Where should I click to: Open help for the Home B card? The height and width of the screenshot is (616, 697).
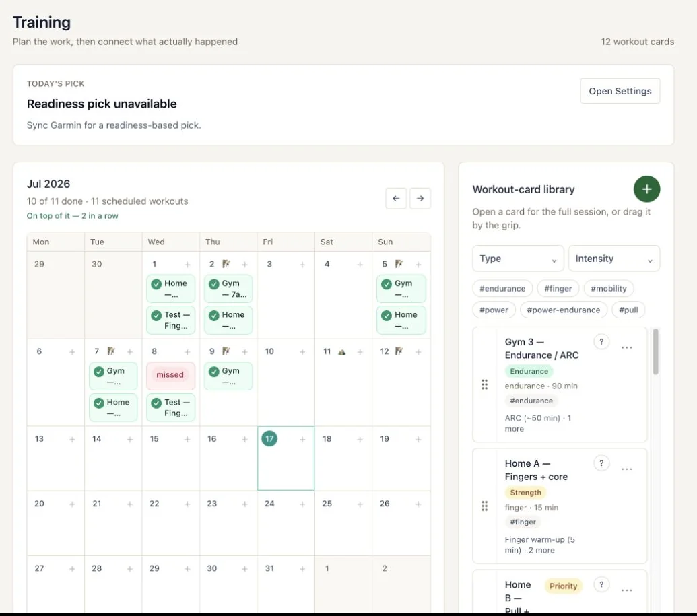coord(601,584)
